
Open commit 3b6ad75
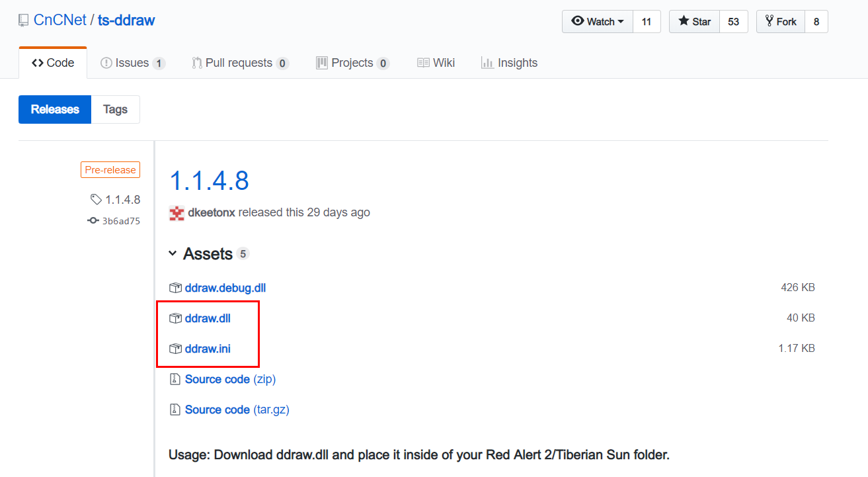click(x=121, y=221)
